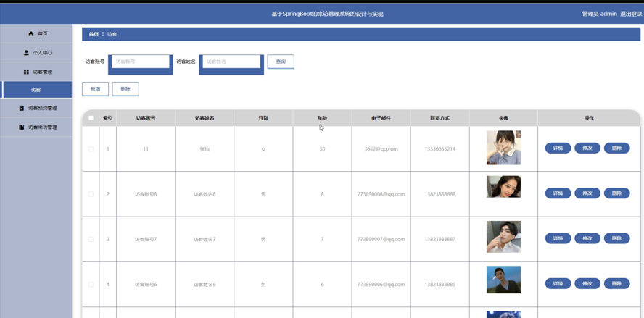The image size is (644, 318).
Task: Click the 删除 button above the table
Action: (x=125, y=89)
